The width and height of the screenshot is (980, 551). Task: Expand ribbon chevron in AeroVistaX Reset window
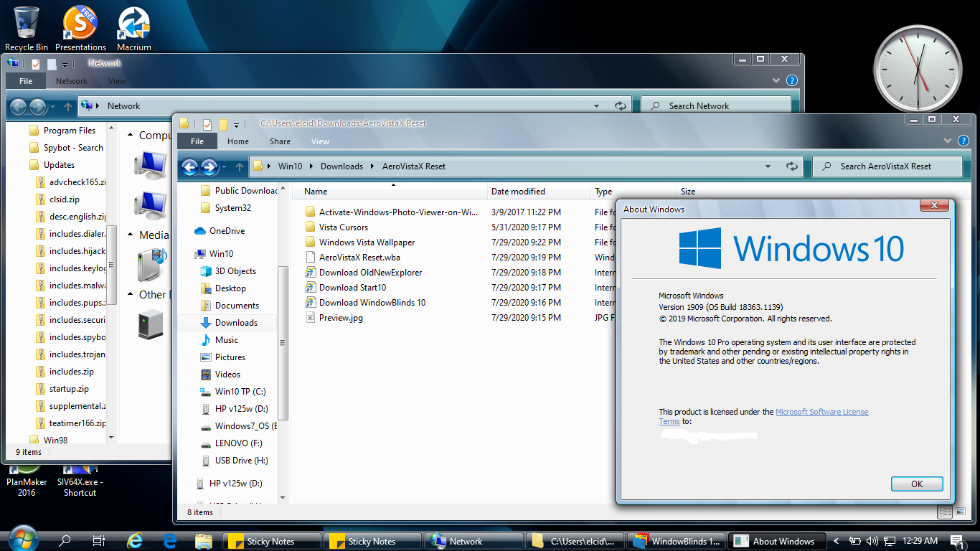(x=947, y=141)
